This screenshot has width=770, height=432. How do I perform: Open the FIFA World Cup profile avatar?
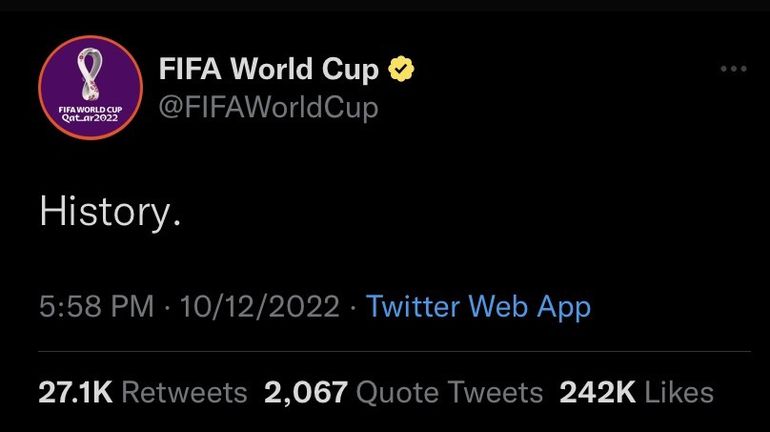click(x=90, y=88)
